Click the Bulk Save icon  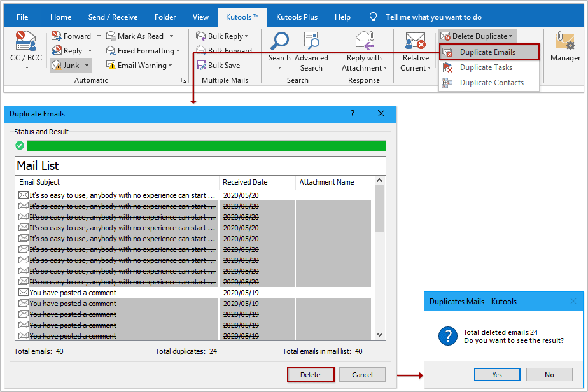[x=201, y=66]
